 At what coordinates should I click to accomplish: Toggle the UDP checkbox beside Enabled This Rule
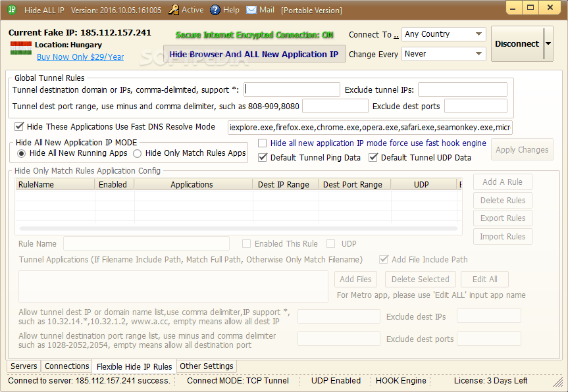330,244
